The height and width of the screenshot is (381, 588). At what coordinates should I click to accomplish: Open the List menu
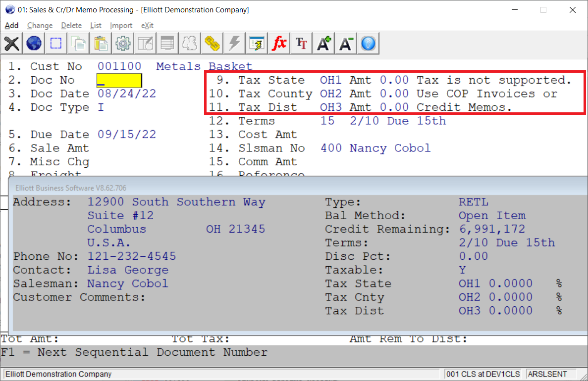click(96, 25)
